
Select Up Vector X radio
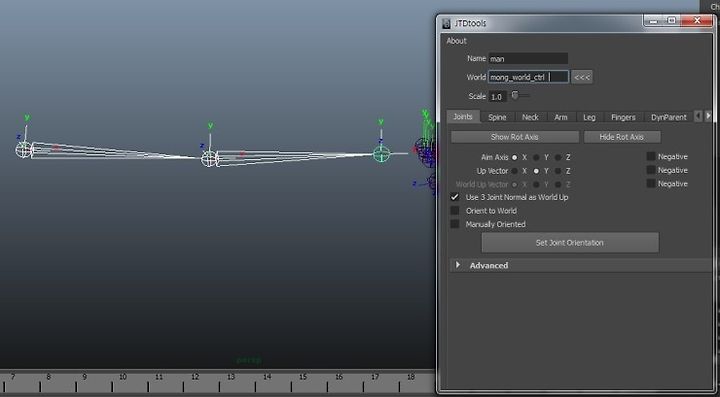click(x=515, y=171)
